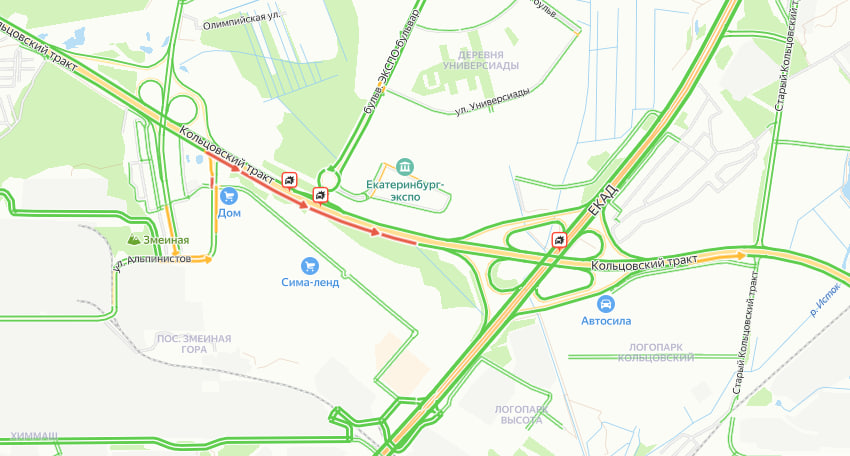The width and height of the screenshot is (850, 456).
Task: Click the Логопарк Кольцовский label
Action: coord(656,352)
